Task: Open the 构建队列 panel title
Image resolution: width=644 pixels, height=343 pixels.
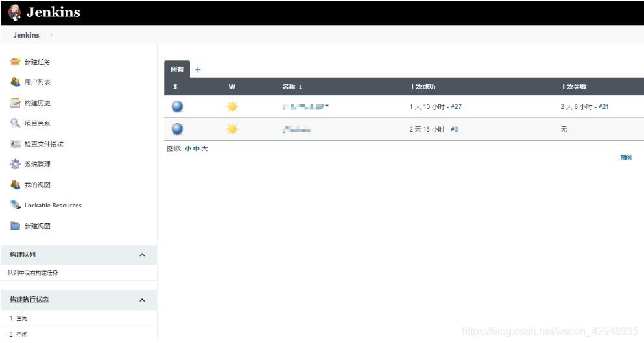Action: click(23, 255)
